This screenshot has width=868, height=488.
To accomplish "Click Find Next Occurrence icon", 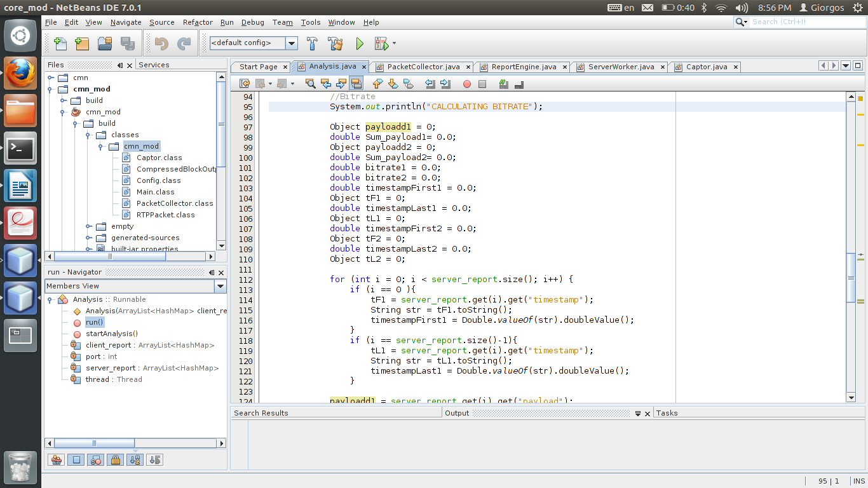I will click(x=341, y=83).
